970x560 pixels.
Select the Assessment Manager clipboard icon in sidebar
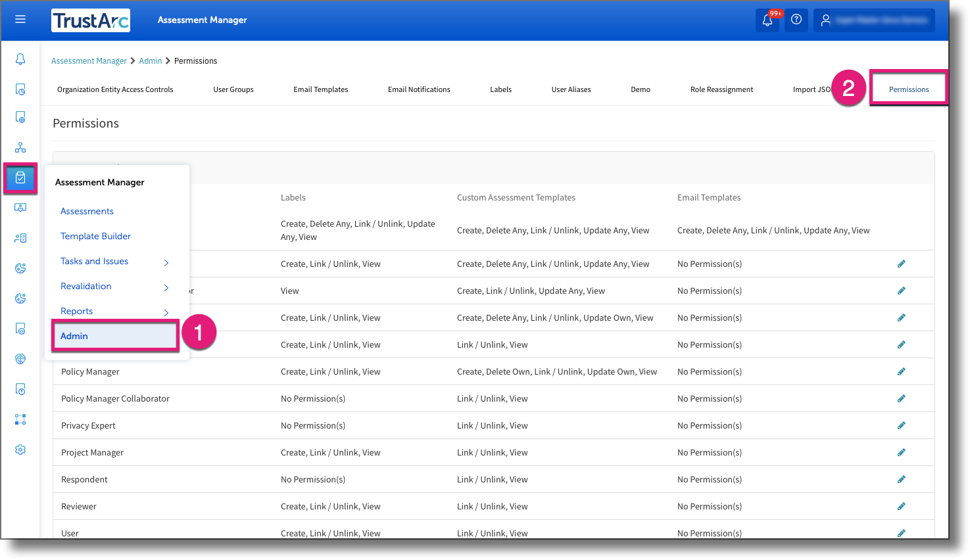click(20, 177)
